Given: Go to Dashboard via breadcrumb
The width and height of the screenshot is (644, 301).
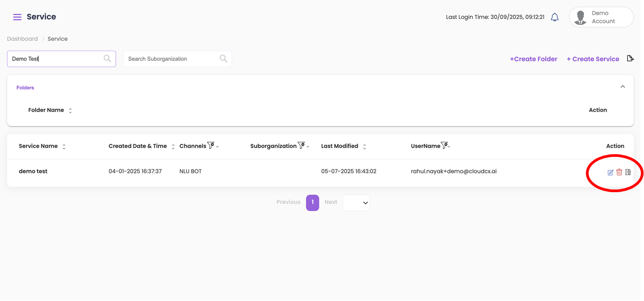Looking at the screenshot, I should coord(22,39).
